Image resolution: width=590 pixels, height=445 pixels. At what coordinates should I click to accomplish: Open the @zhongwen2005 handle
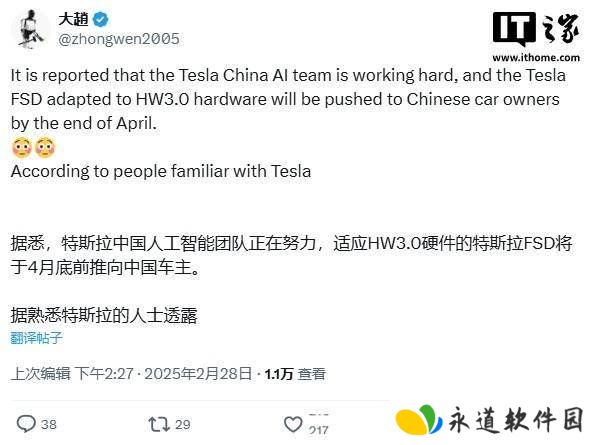(x=119, y=39)
